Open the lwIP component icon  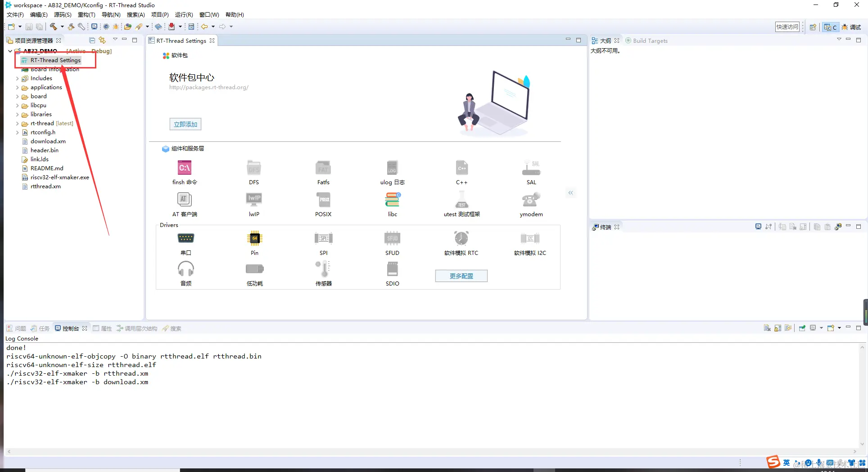point(254,200)
